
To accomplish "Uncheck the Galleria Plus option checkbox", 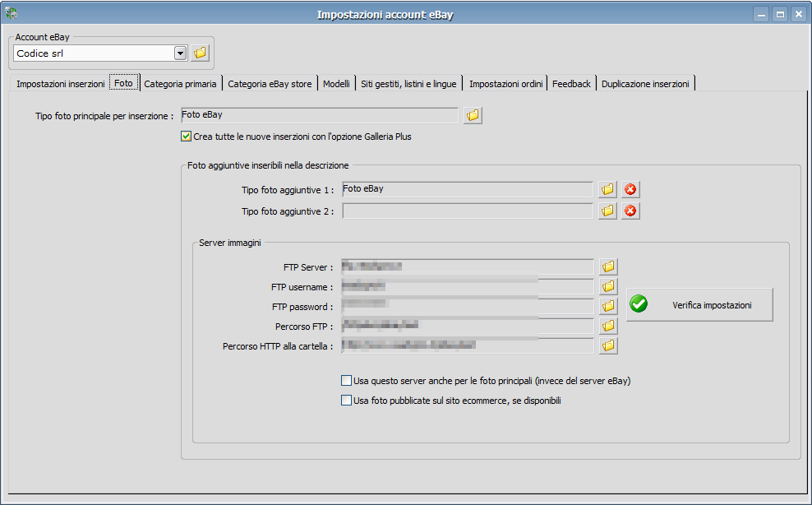I will point(186,137).
